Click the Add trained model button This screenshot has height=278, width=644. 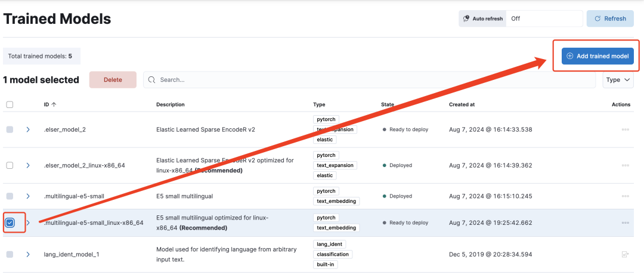click(597, 56)
